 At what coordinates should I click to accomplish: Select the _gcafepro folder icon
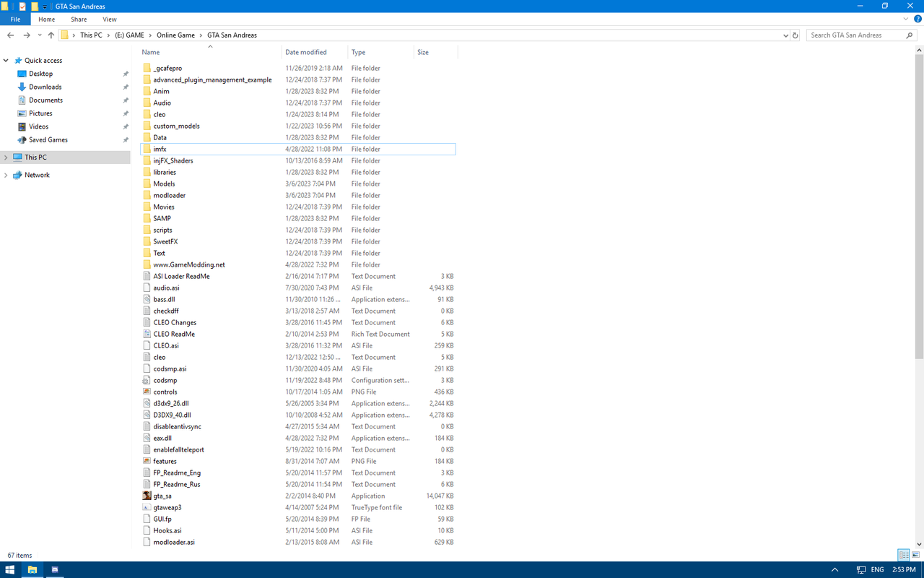147,68
